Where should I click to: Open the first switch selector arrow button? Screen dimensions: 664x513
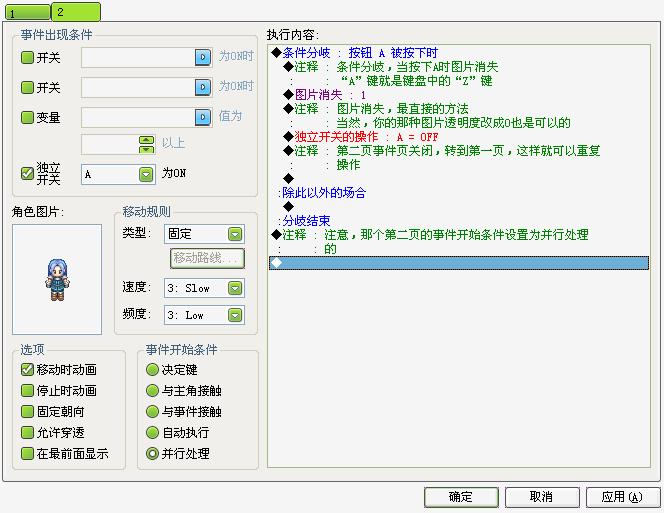coord(203,57)
